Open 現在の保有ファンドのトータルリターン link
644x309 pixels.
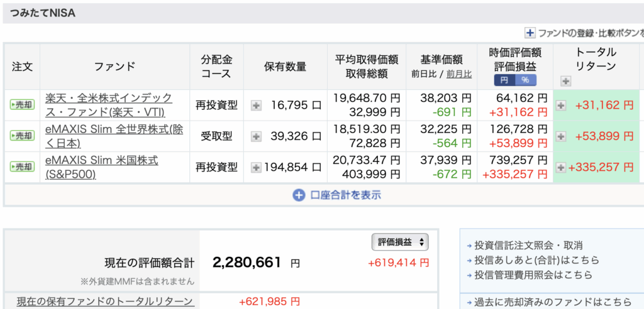(104, 301)
